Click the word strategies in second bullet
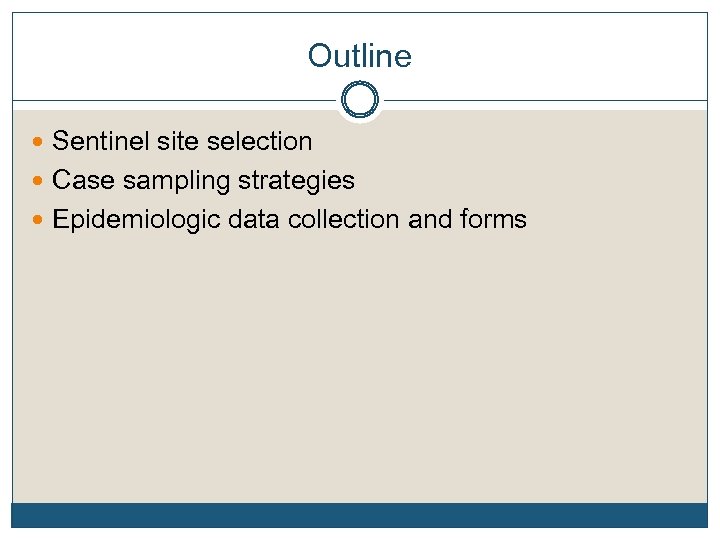The width and height of the screenshot is (720, 540). (295, 181)
